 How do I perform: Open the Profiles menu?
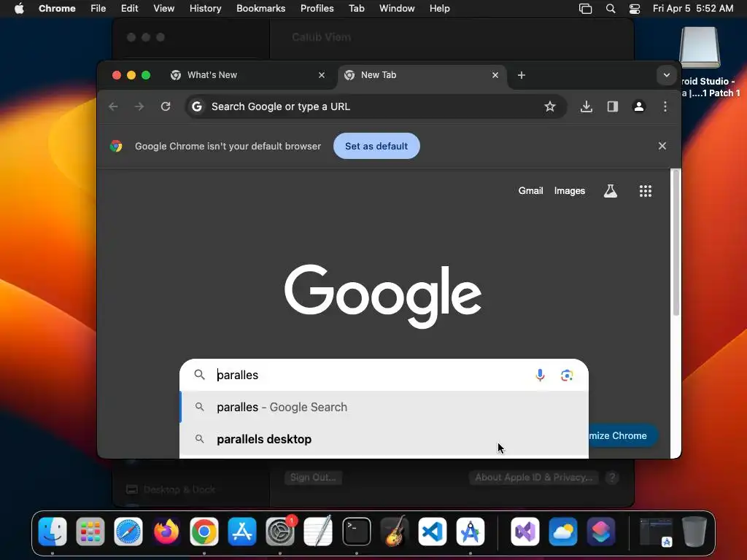coord(317,9)
